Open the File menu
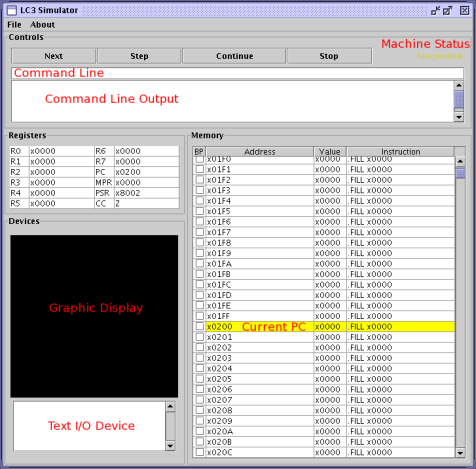The width and height of the screenshot is (476, 469). [x=14, y=25]
